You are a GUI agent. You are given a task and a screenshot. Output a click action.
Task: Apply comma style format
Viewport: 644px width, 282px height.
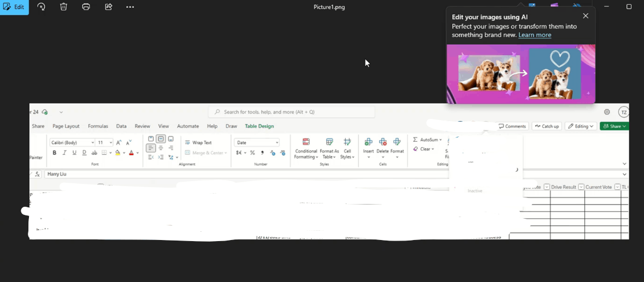point(262,153)
